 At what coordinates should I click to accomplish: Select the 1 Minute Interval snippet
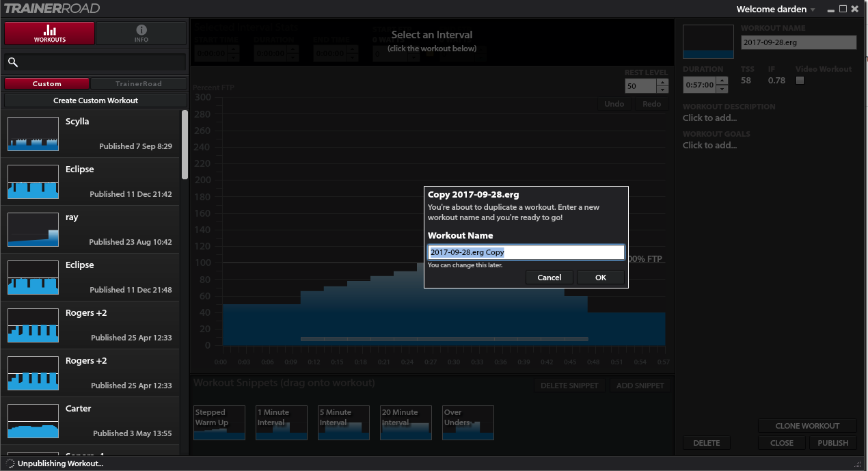(x=282, y=422)
